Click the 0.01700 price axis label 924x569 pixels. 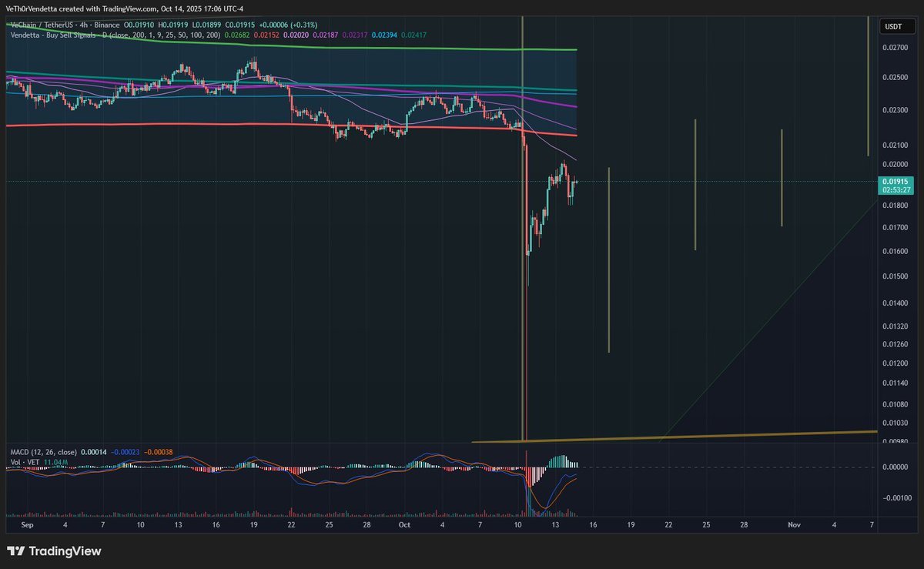point(895,227)
